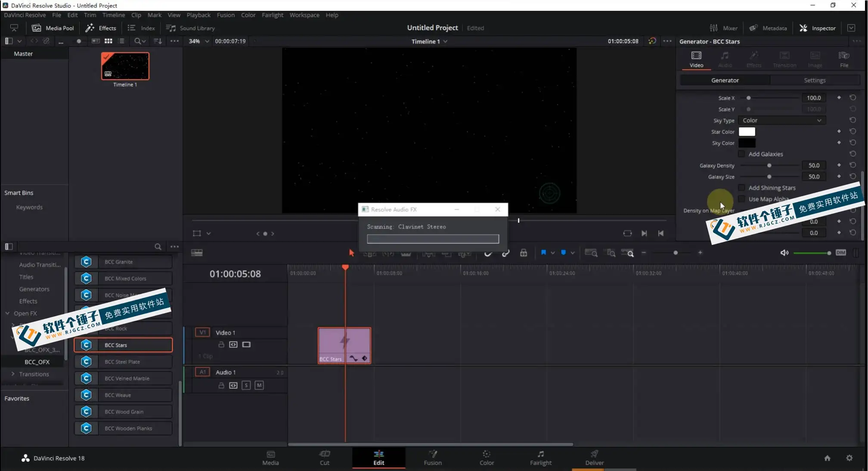Disable the Video 1 track display
The image size is (868, 471).
[x=246, y=344]
